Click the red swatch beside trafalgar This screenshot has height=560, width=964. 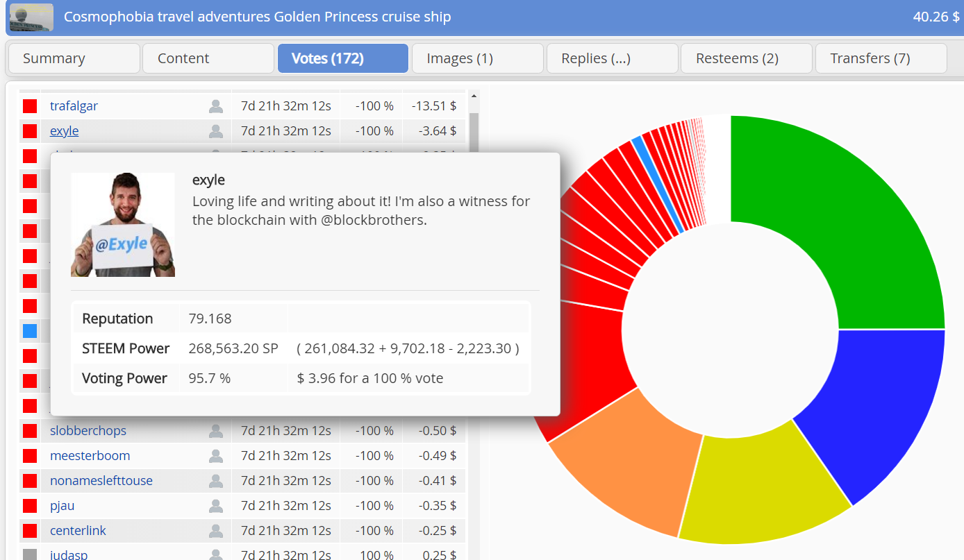coord(30,106)
